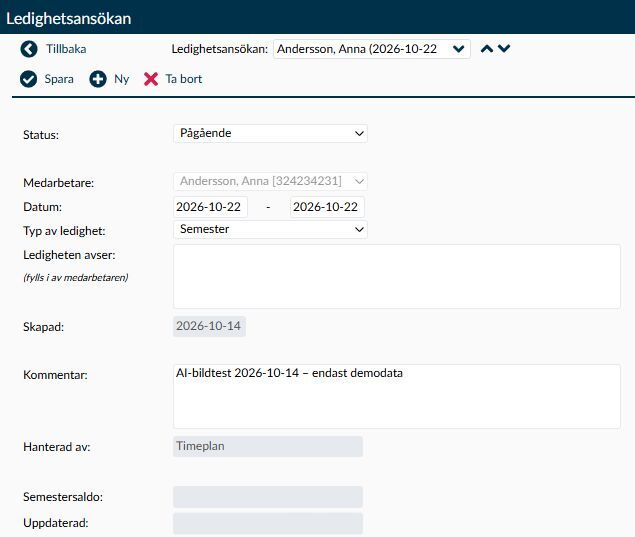Click the Ny button label
The height and width of the screenshot is (537, 635).
121,79
